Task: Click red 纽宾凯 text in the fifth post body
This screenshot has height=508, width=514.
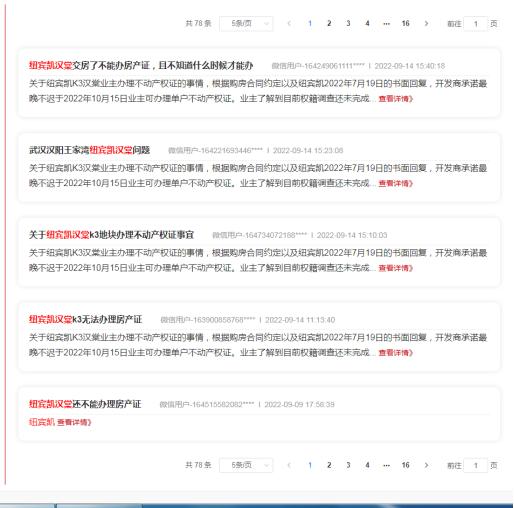Action: (x=42, y=422)
